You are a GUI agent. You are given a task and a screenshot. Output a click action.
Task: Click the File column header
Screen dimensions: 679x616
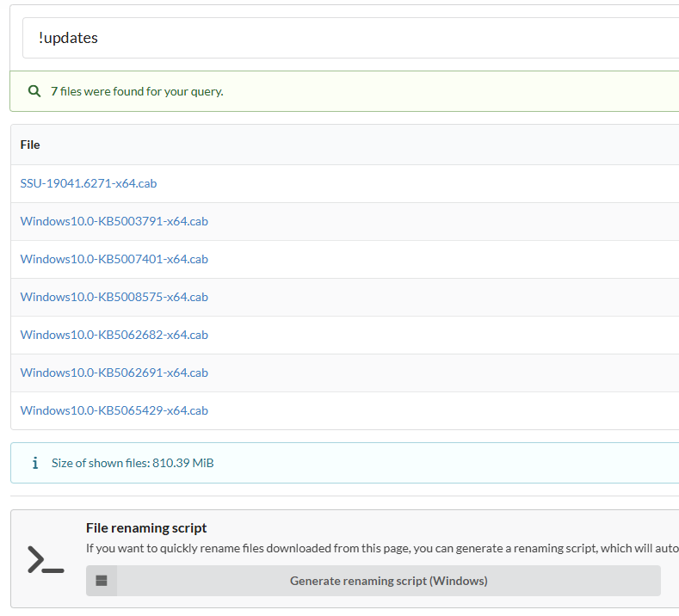pos(30,145)
